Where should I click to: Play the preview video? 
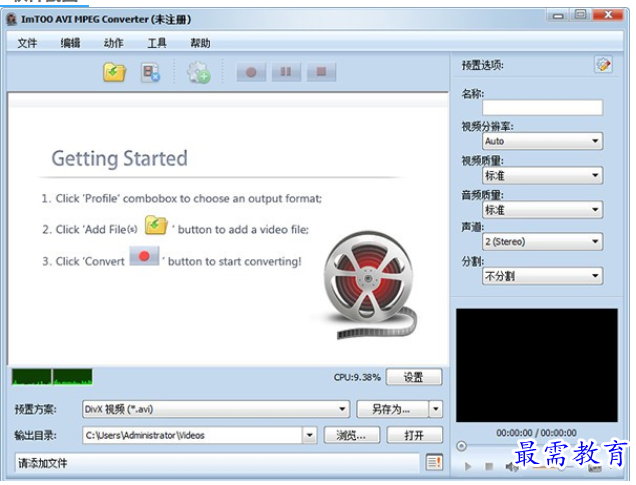point(468,466)
